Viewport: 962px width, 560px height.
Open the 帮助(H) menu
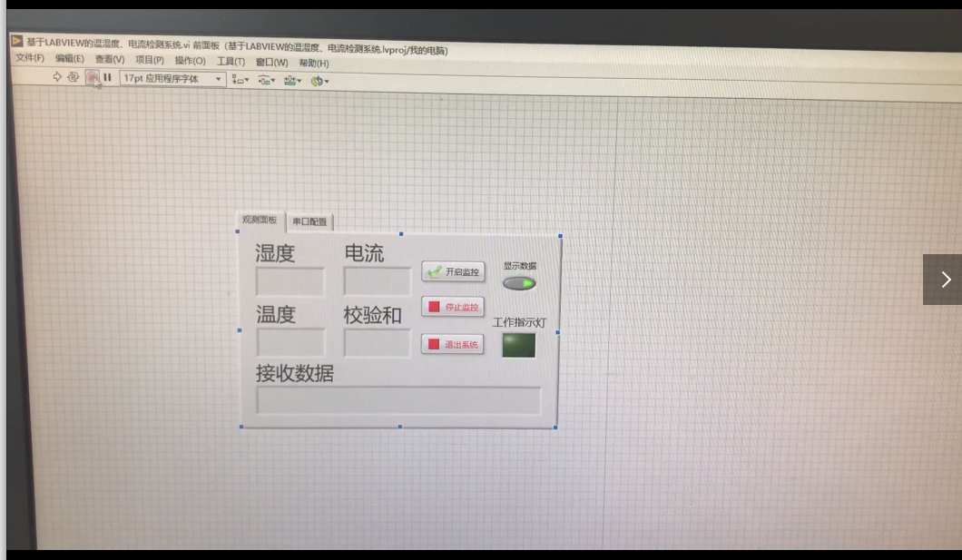[x=313, y=63]
